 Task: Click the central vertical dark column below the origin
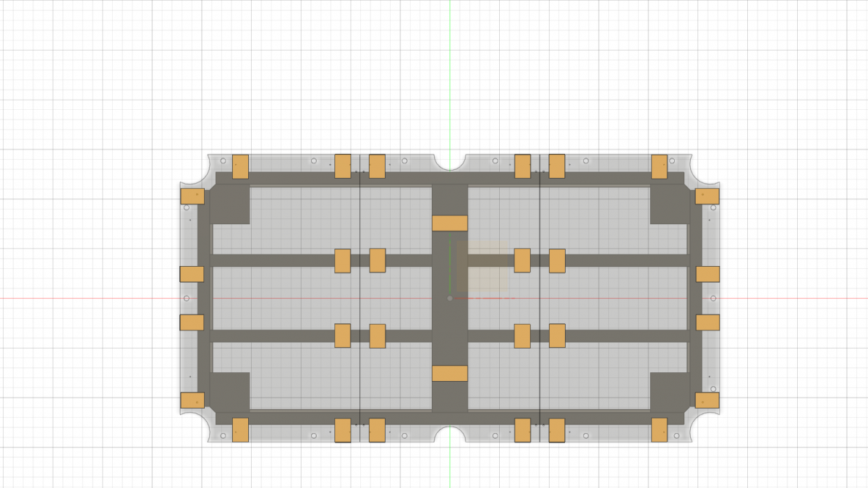450,340
